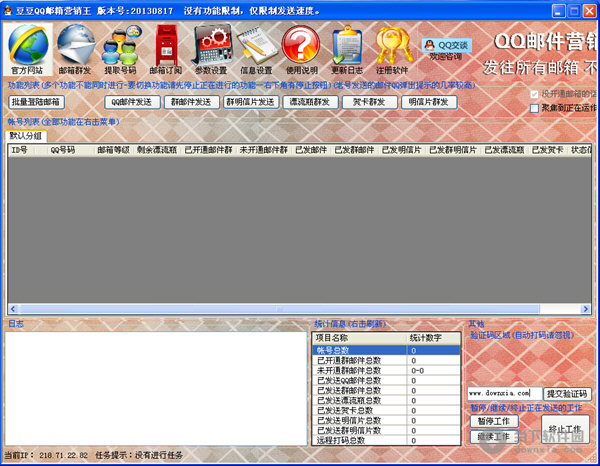Screen dimensions: 600x466
Task: Select the 已发送QQ邮件总数 row
Action: coord(386,380)
